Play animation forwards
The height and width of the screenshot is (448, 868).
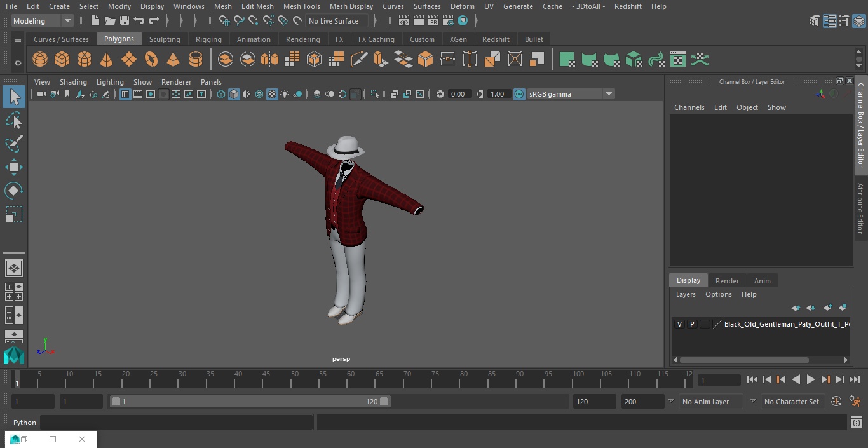pyautogui.click(x=811, y=379)
